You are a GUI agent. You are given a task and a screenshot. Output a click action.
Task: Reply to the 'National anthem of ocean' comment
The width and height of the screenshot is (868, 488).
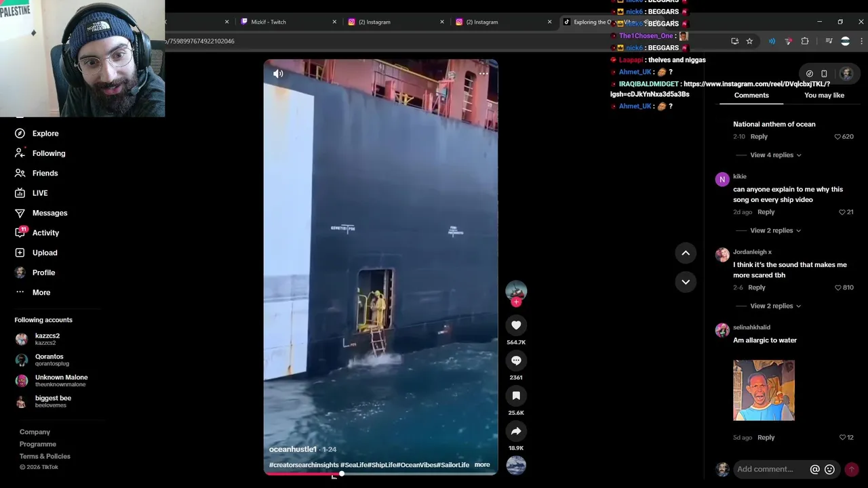click(x=759, y=137)
